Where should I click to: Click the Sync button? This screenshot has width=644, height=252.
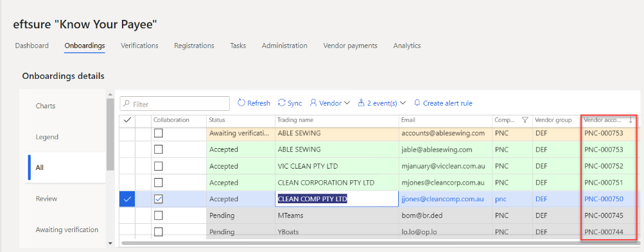point(290,103)
